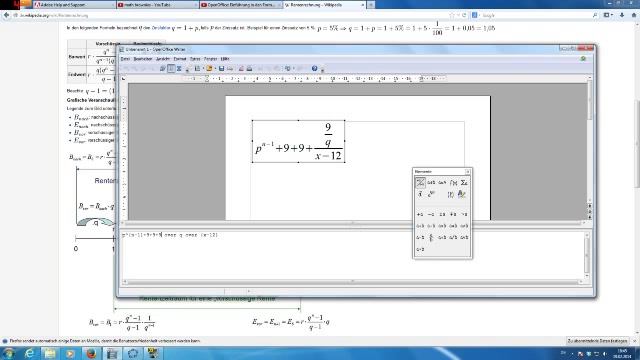Expand the Open file dropdown arrow
Image resolution: width=640 pixels, height=360 pixels.
(215, 69)
